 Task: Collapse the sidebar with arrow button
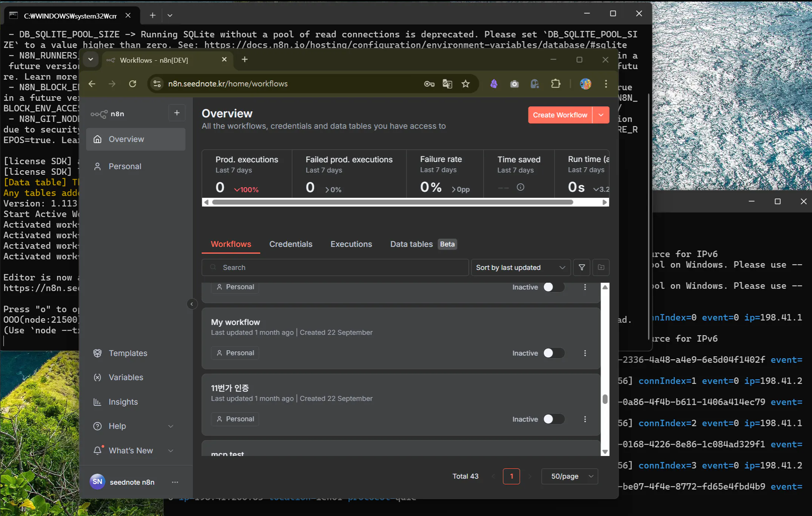[192, 304]
